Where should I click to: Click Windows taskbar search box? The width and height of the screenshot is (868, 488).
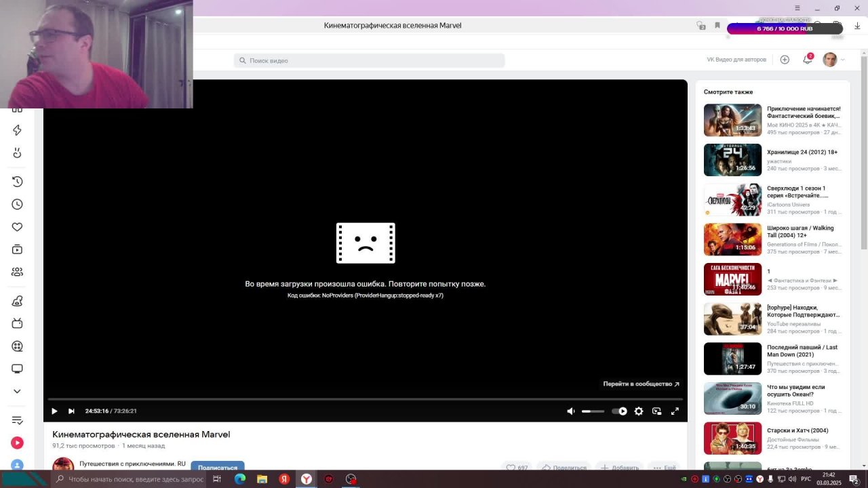pos(127,479)
